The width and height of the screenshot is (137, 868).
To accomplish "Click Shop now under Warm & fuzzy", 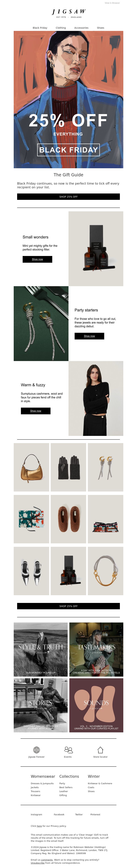I will (x=36, y=411).
